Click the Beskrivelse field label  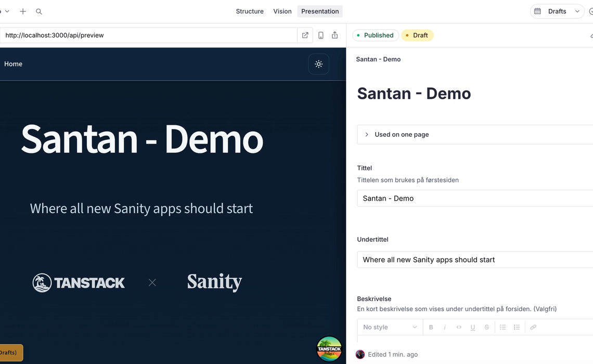coord(374,298)
